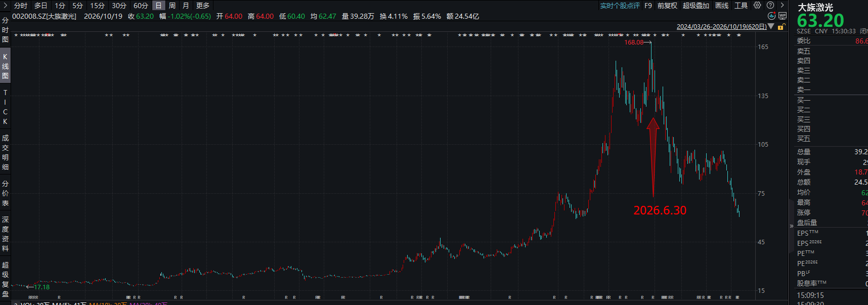This screenshot has width=868, height=305.
Task: Open 超级复盘 super replay in sidebar
Action: [5, 279]
